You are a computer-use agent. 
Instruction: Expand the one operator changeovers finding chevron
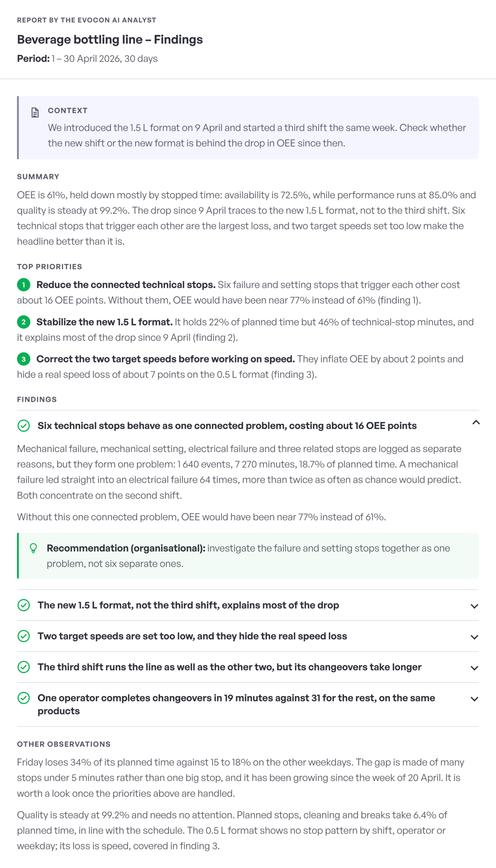[x=474, y=699]
